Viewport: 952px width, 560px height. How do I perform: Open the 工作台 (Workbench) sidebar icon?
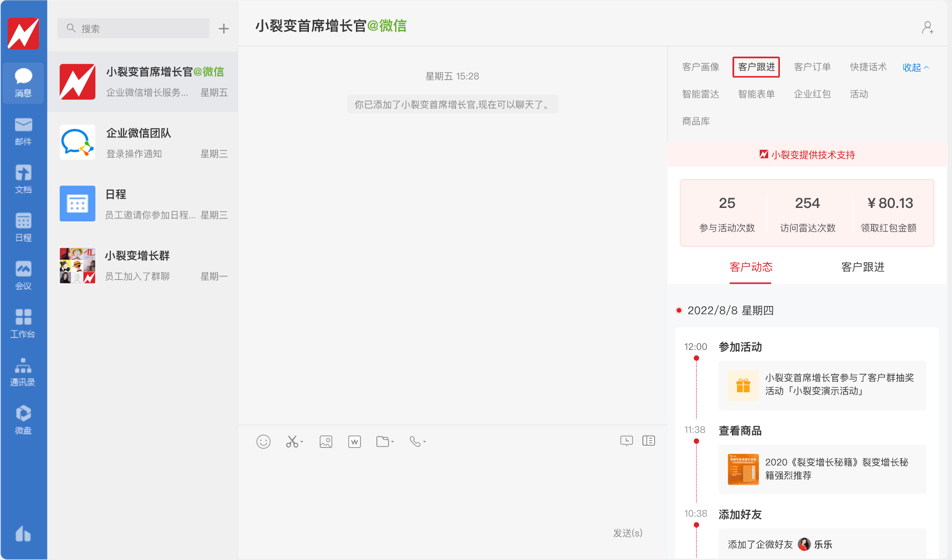[23, 323]
